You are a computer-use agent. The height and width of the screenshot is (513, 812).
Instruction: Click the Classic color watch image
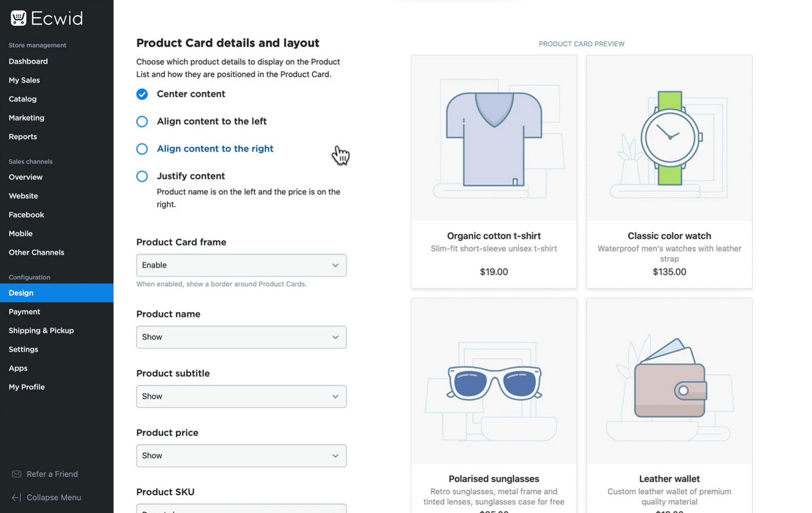[x=670, y=138]
